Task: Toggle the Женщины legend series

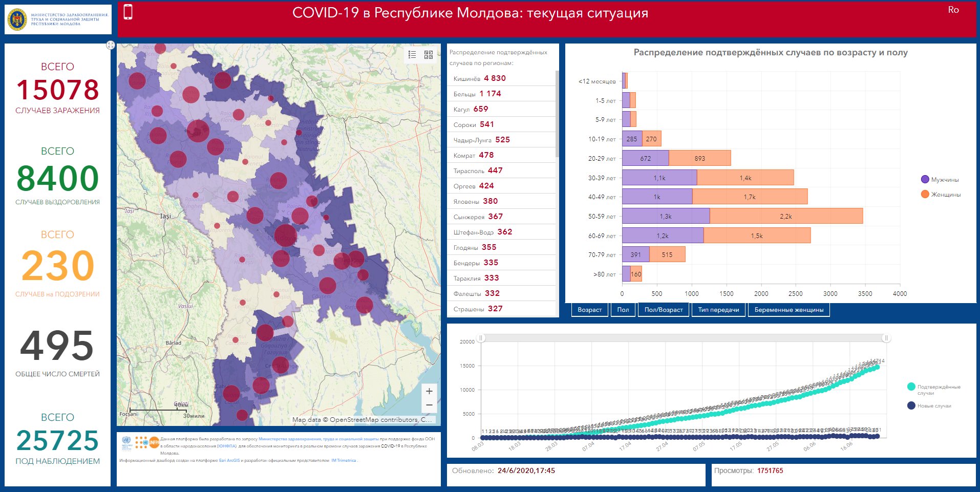Action: (x=941, y=195)
